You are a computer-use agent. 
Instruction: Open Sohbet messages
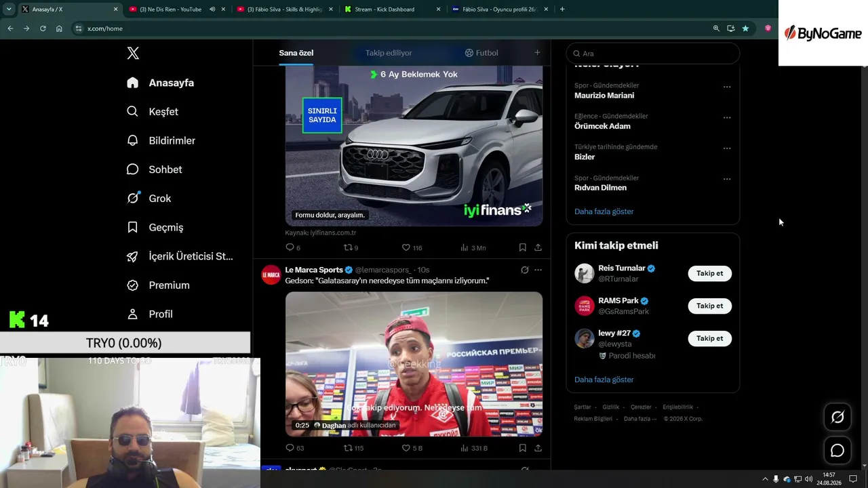(154, 169)
